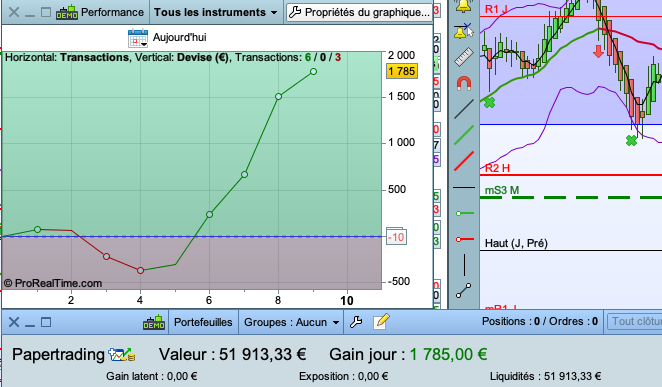Click the Gain latent : 0,00 € text
This screenshot has height=387, width=662.
pos(152,376)
